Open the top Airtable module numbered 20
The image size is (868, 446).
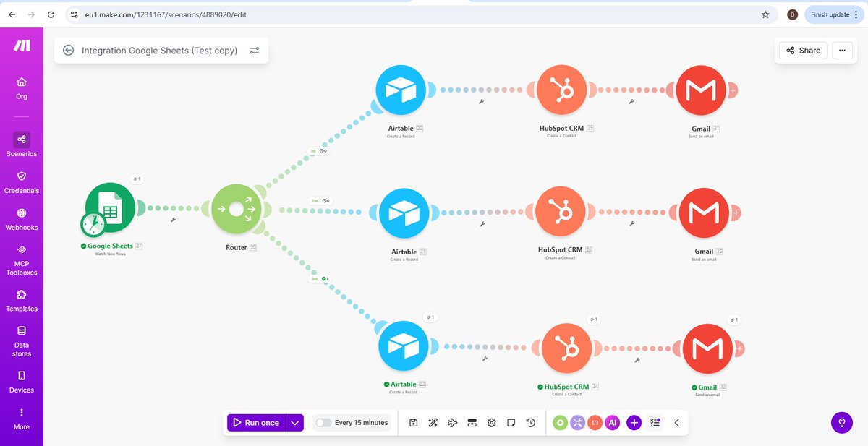click(401, 90)
